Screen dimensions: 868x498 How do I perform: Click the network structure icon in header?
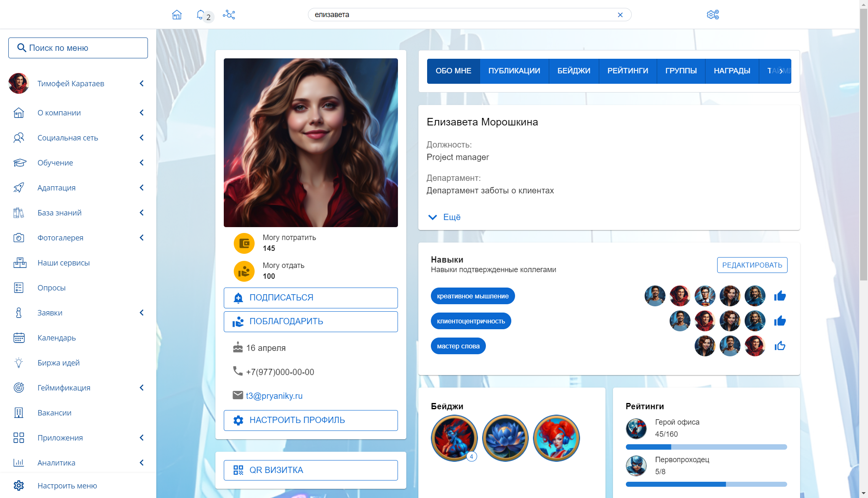[229, 15]
